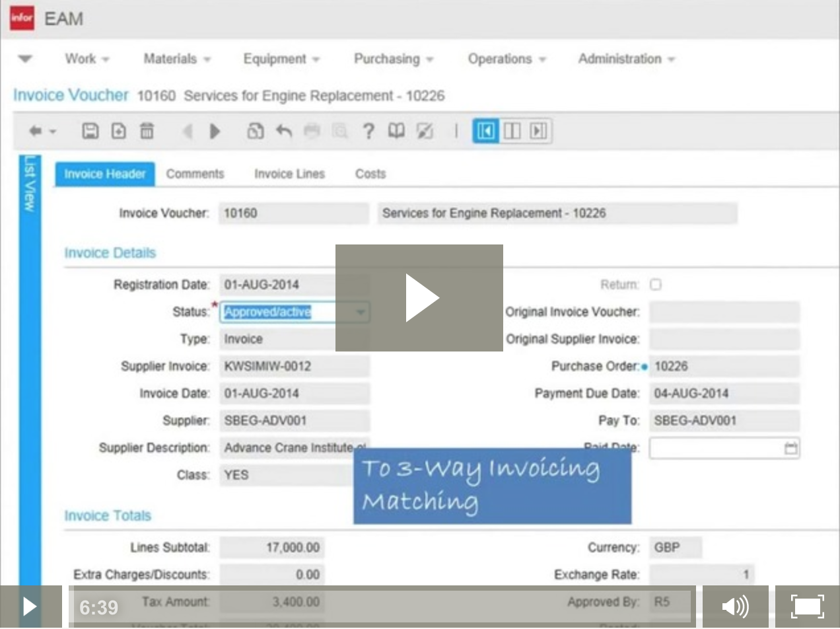Click the Purchase Order field 10226
Screen dimensions: 840x629
724,366
